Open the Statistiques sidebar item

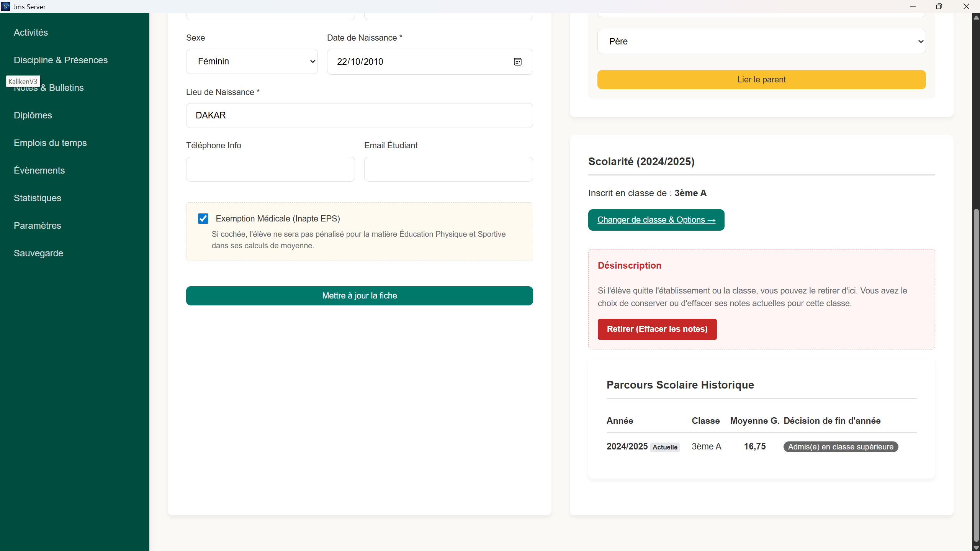click(x=38, y=198)
